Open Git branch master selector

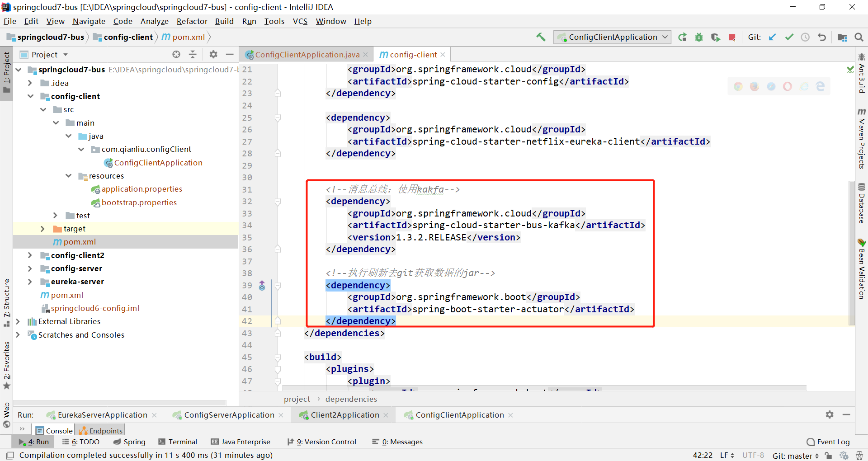click(x=795, y=456)
